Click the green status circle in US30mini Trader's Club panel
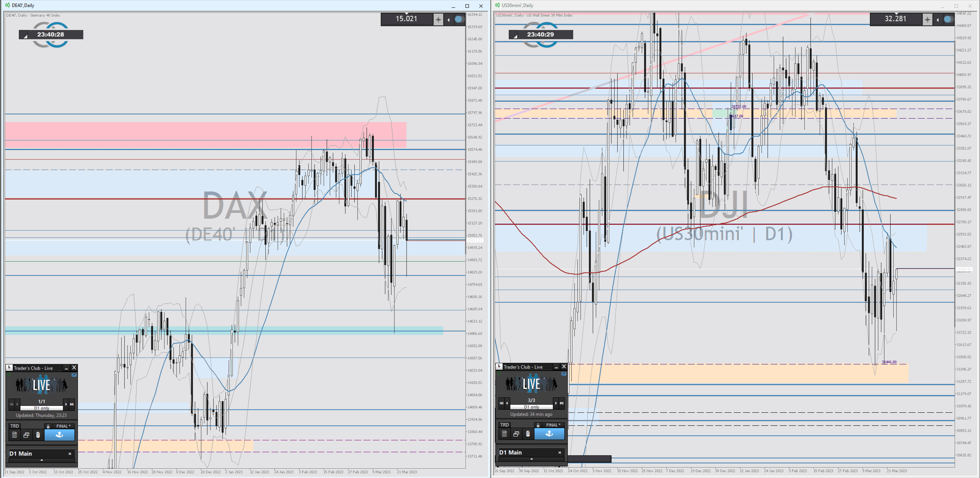The height and width of the screenshot is (478, 980). [x=498, y=374]
